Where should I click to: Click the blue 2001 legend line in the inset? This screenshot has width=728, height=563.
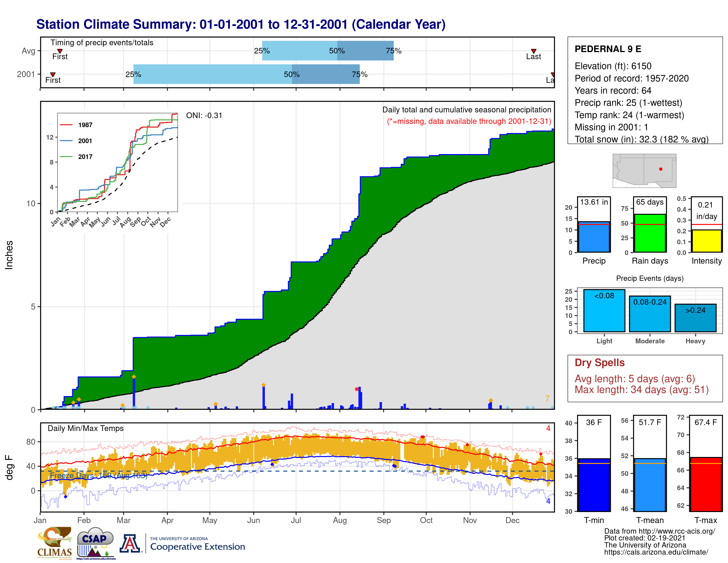click(x=66, y=141)
